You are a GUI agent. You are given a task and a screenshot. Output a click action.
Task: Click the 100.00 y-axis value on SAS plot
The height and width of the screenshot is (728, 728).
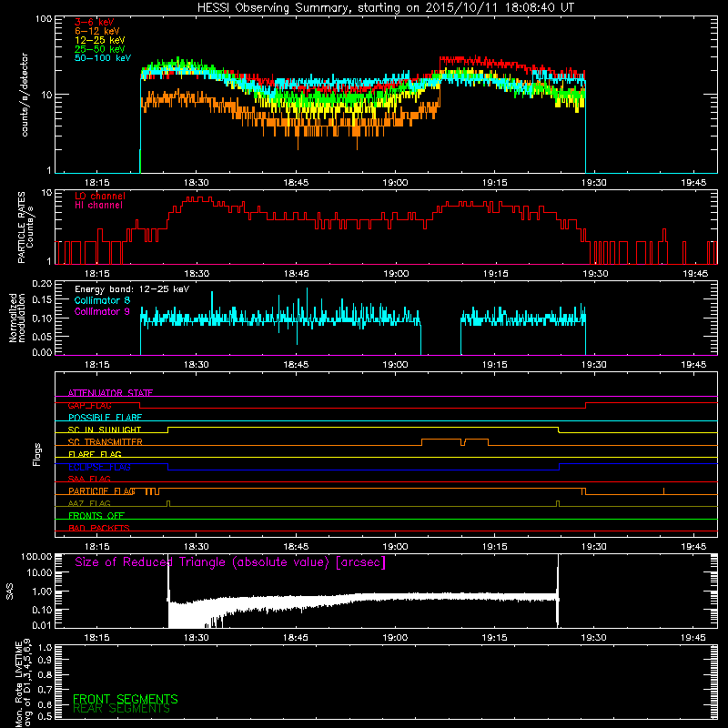[36, 556]
